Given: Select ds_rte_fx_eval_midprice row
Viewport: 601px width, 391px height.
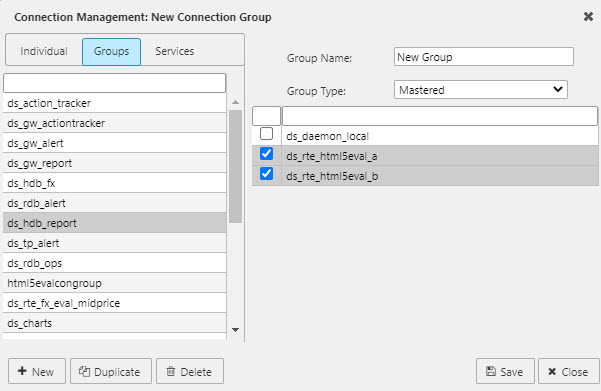Looking at the screenshot, I should click(115, 303).
